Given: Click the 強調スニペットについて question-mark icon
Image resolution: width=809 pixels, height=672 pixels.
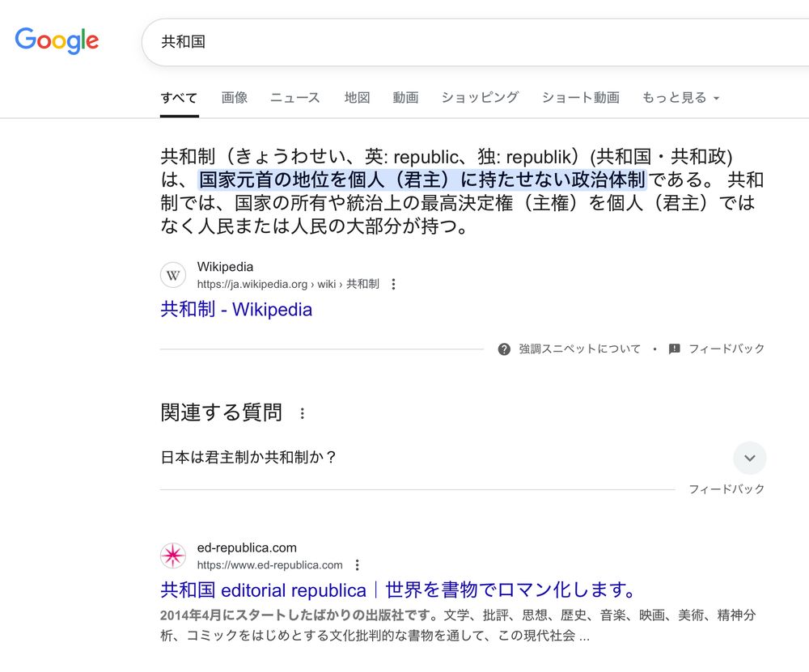Looking at the screenshot, I should 504,349.
